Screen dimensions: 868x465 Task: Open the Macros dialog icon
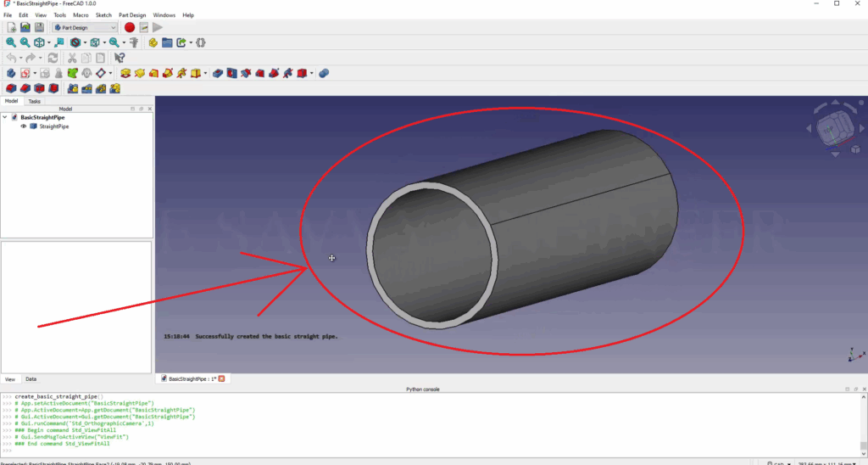tap(144, 27)
